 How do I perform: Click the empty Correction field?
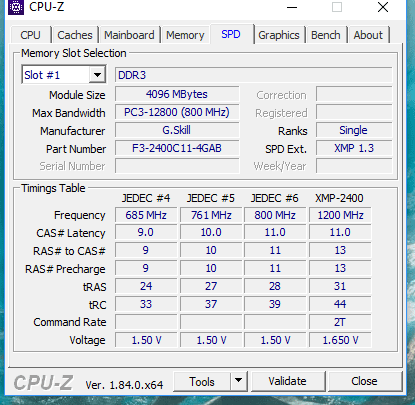pyautogui.click(x=354, y=94)
